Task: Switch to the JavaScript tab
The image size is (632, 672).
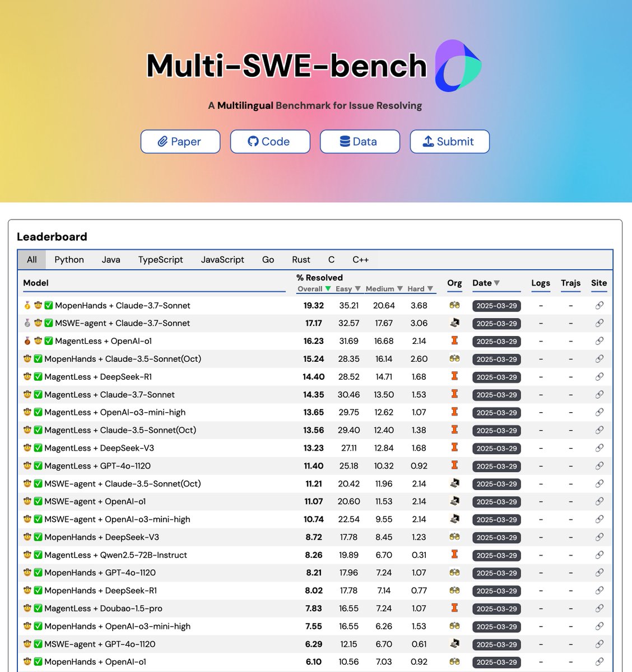Action: 222,260
